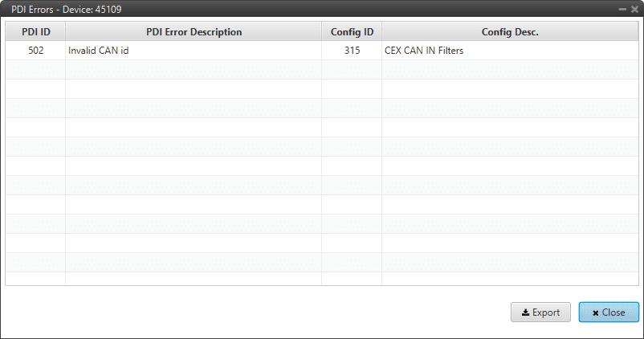Click the Export button
644x339 pixels.
[x=540, y=312]
